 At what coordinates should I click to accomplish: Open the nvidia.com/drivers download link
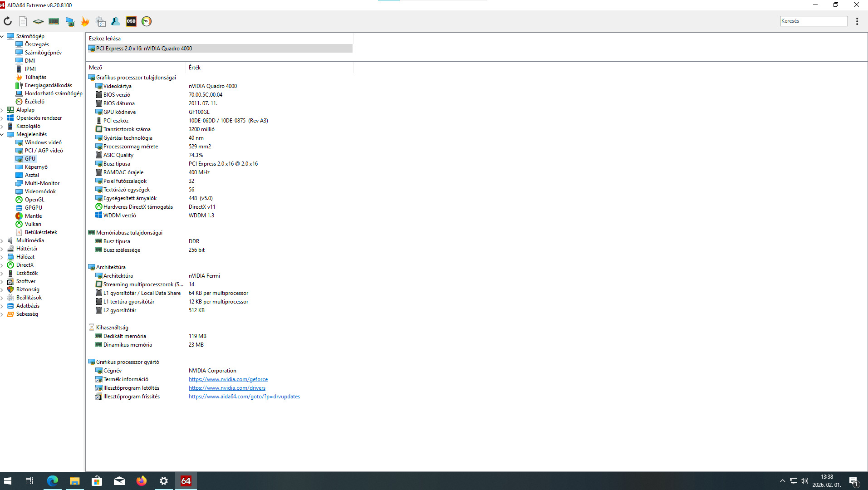[227, 388]
